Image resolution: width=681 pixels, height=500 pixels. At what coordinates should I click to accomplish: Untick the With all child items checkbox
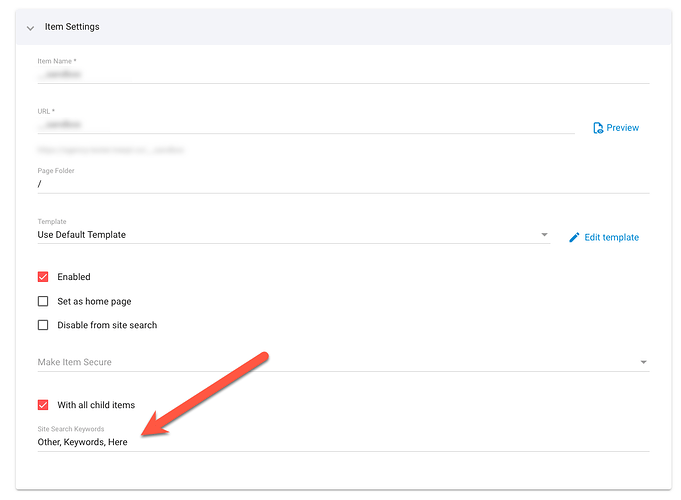tap(43, 405)
